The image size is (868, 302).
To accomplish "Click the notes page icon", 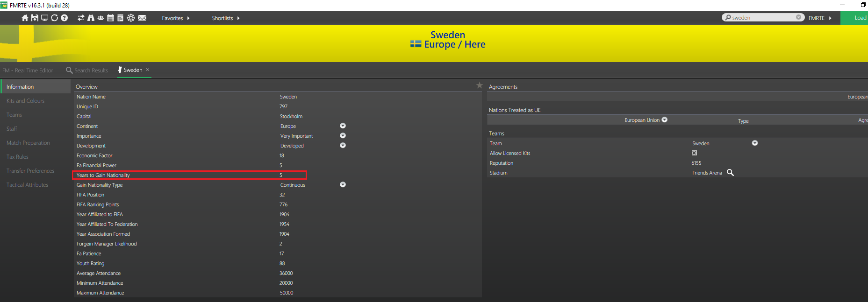I will point(120,18).
